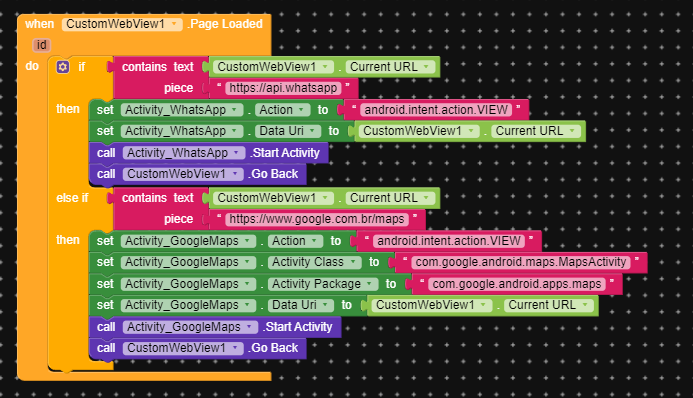Edit the com.google.android.maps.MapsActivity text value
This screenshot has height=398, width=693.
[x=521, y=262]
